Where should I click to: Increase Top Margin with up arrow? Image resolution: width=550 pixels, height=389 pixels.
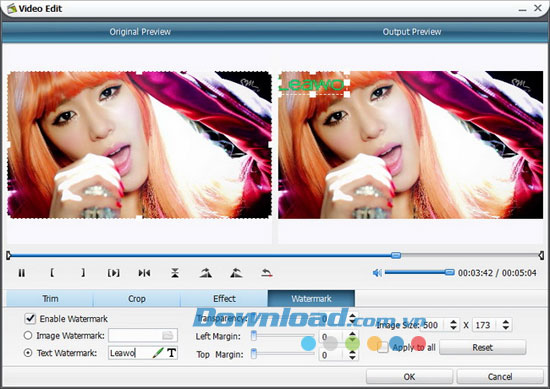(x=352, y=352)
